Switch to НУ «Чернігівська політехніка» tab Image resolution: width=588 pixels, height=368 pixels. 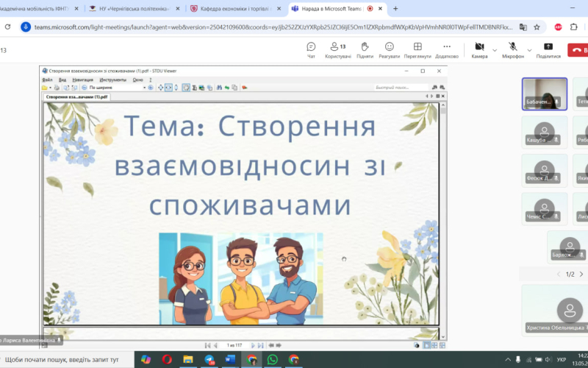[134, 9]
